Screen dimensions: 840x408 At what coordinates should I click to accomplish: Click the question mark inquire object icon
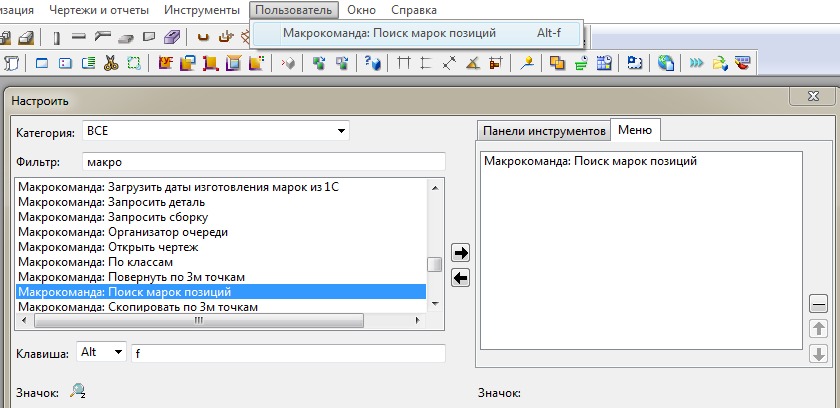tap(372, 63)
